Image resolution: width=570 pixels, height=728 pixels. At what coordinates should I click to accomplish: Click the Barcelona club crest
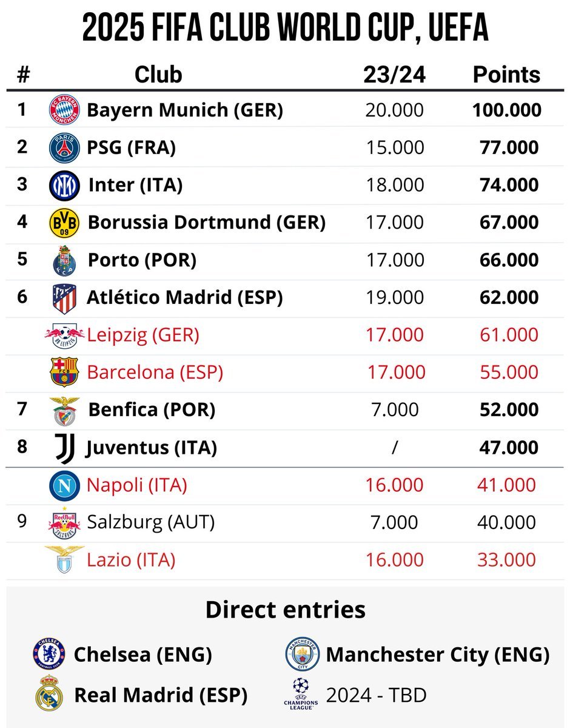tap(64, 372)
